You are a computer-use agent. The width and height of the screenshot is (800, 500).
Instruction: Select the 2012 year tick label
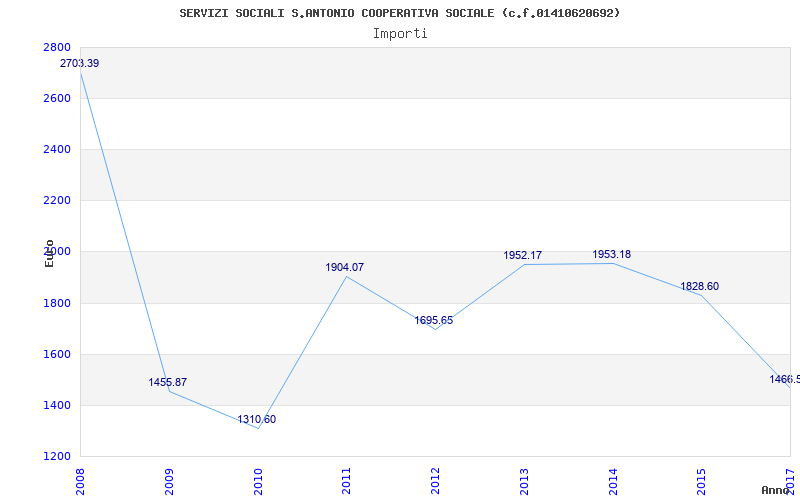point(435,480)
